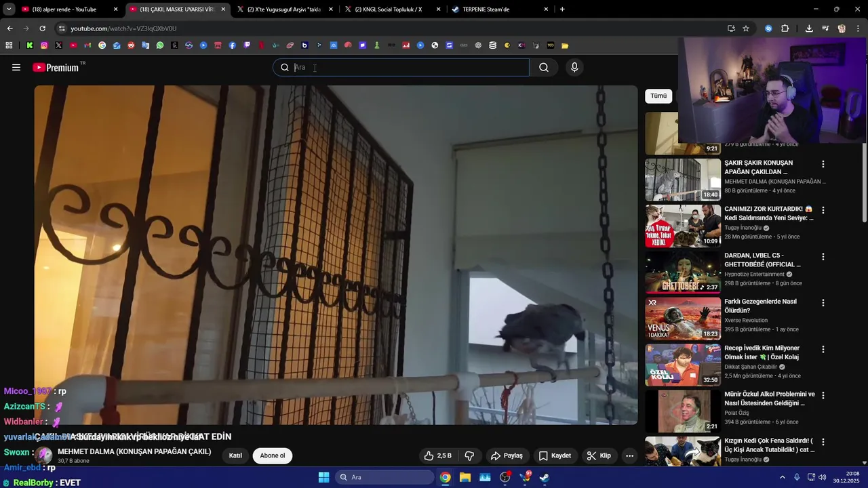Open media controls icon in Chrome toolbar

825,28
